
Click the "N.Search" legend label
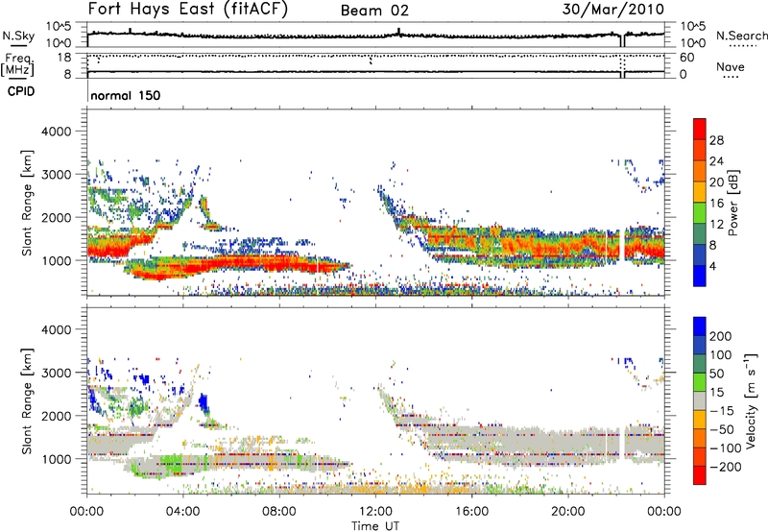click(741, 36)
